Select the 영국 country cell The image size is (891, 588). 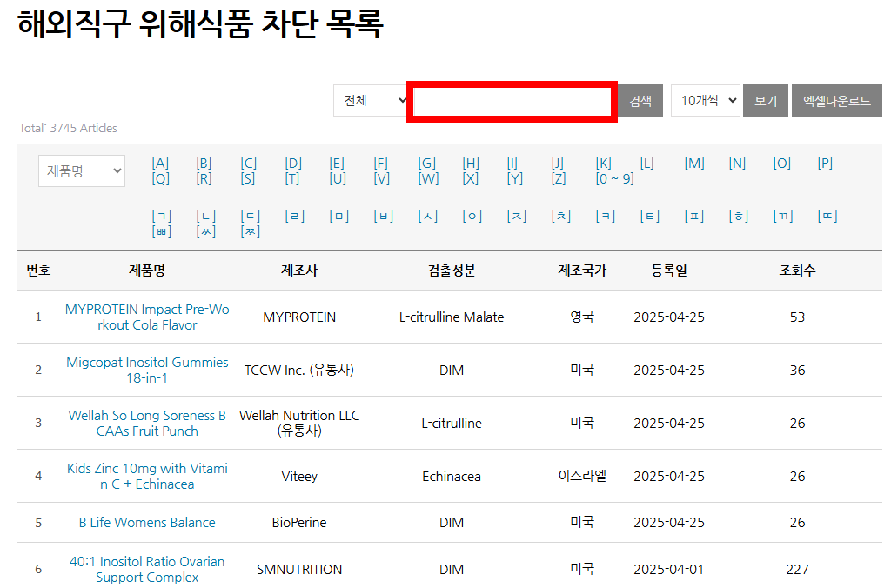[582, 317]
